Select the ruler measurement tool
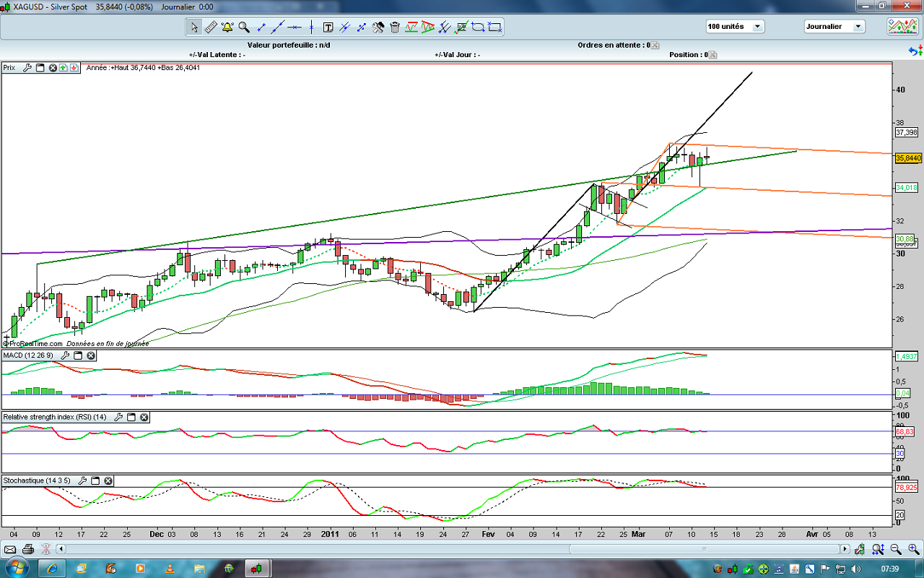This screenshot has height=578, width=924. (x=211, y=27)
